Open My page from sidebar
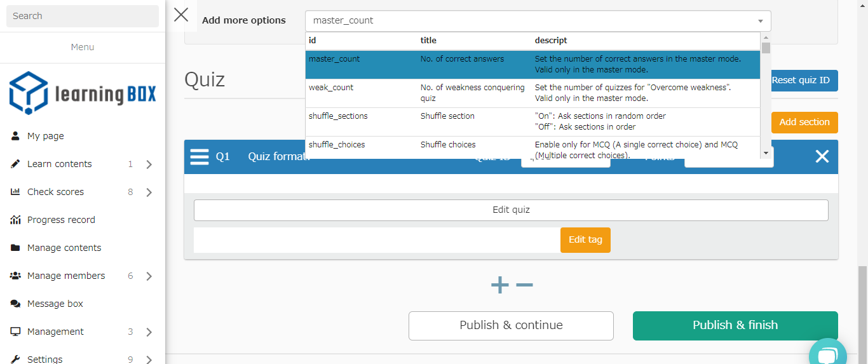868x364 pixels. pyautogui.click(x=45, y=136)
